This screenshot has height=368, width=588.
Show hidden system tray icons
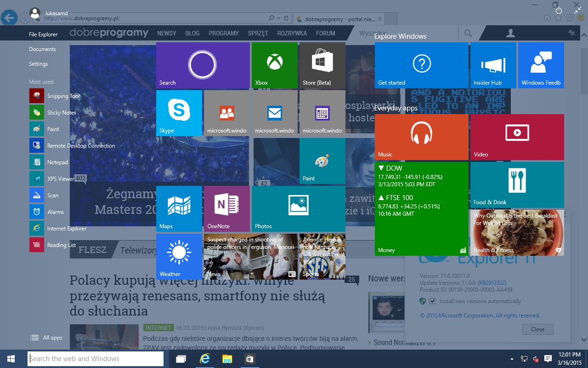pos(512,359)
